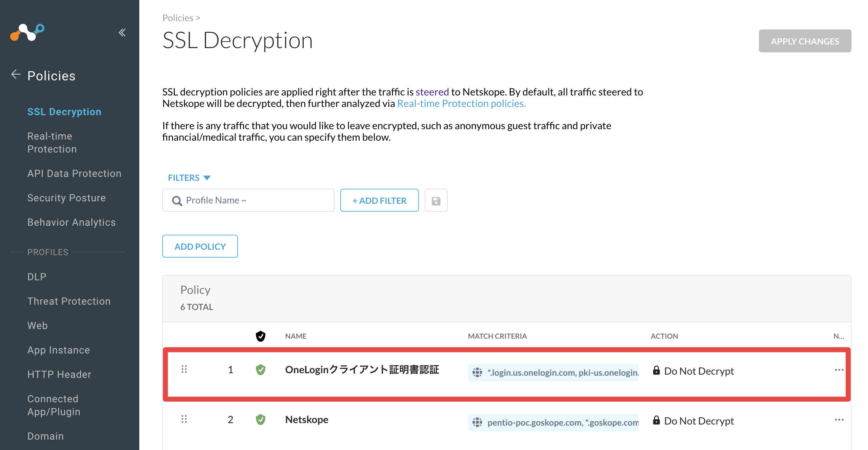
Task: Click the save filter floppy disk icon
Action: point(436,201)
